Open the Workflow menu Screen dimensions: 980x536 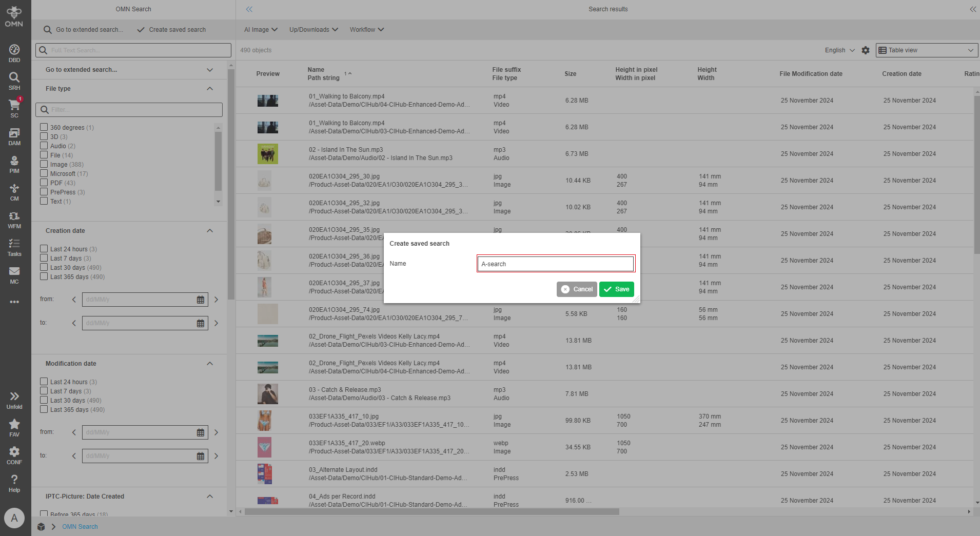pyautogui.click(x=366, y=29)
